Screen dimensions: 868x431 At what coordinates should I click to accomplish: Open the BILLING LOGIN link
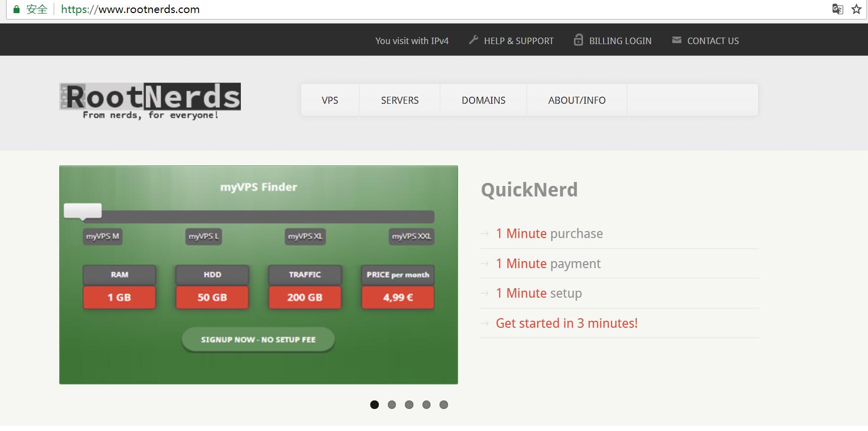620,41
